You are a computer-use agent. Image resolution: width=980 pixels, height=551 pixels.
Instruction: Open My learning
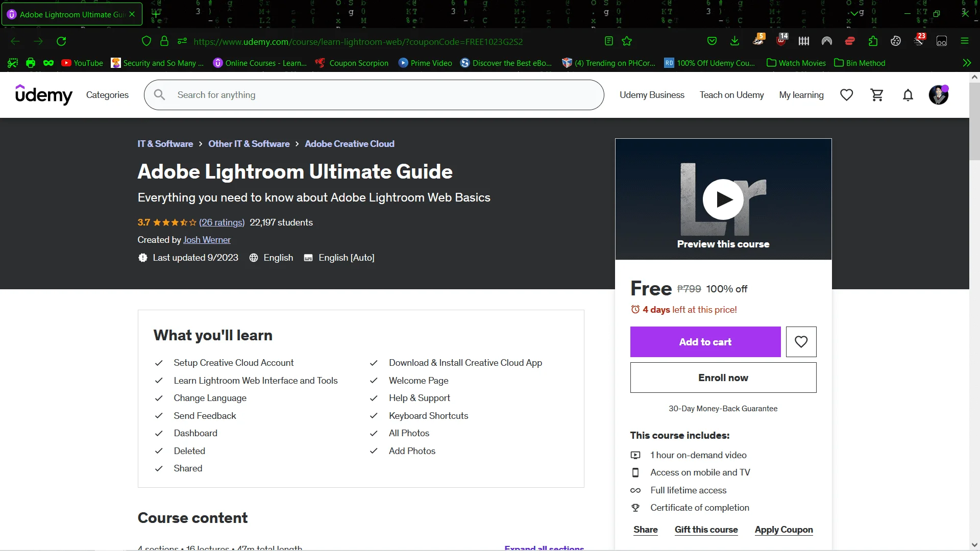point(801,95)
